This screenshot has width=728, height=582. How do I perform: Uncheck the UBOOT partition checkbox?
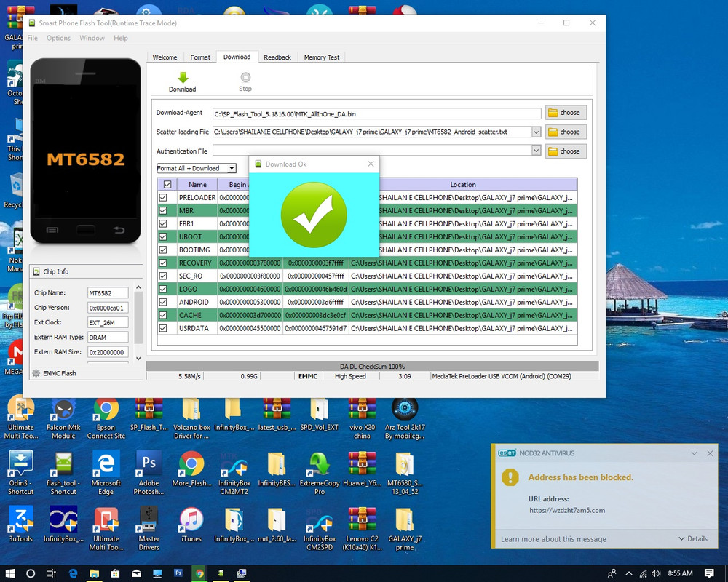pyautogui.click(x=163, y=236)
